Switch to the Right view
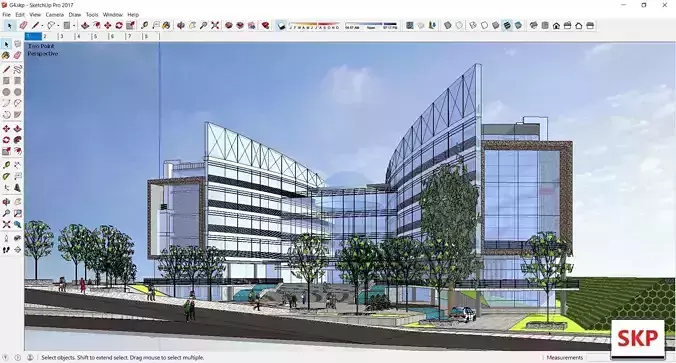676x363 pixels. [x=567, y=25]
